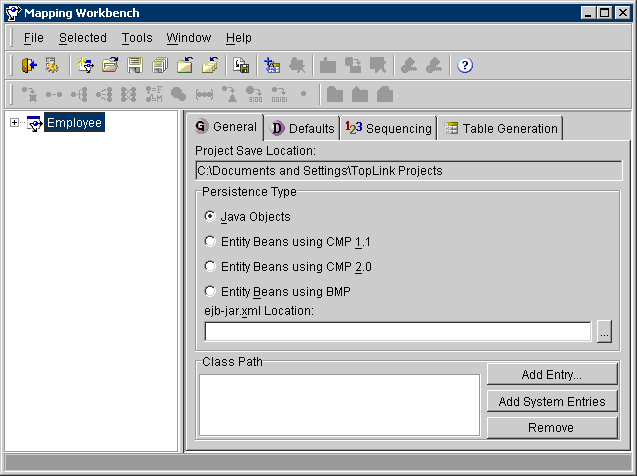Screen dimensions: 637x476
Task: Click the grayed aggregate mapping blobs icon
Action: pyautogui.click(x=179, y=94)
